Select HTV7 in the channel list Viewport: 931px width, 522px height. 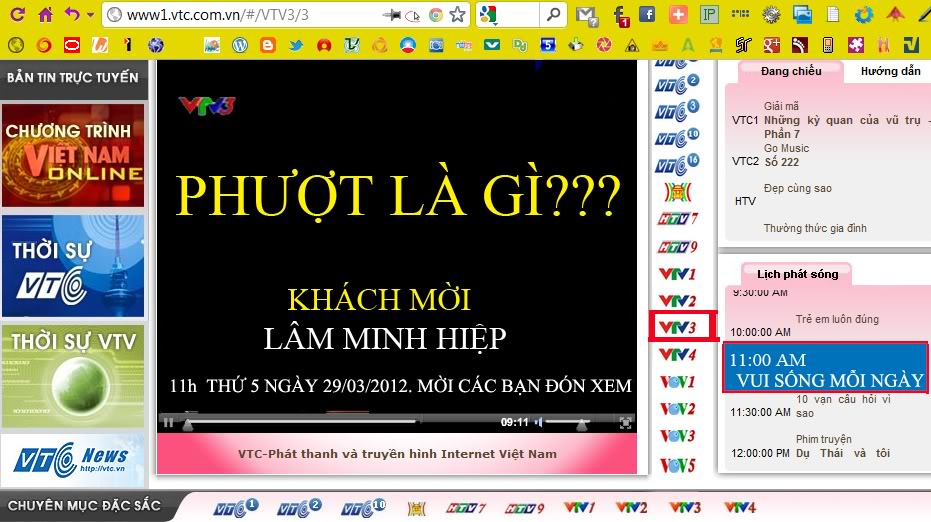click(x=677, y=219)
